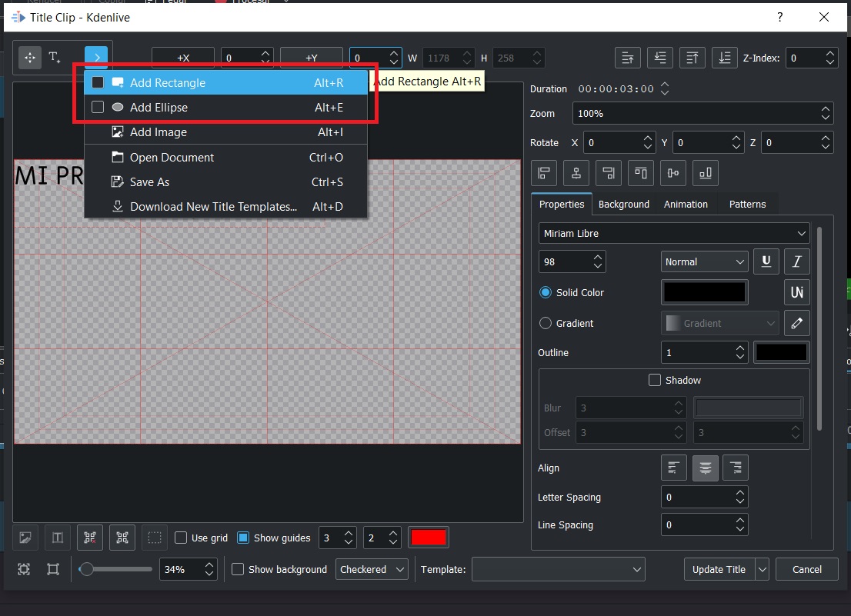Tick the Add Ellipse checkbox
The height and width of the screenshot is (616, 851).
click(98, 108)
